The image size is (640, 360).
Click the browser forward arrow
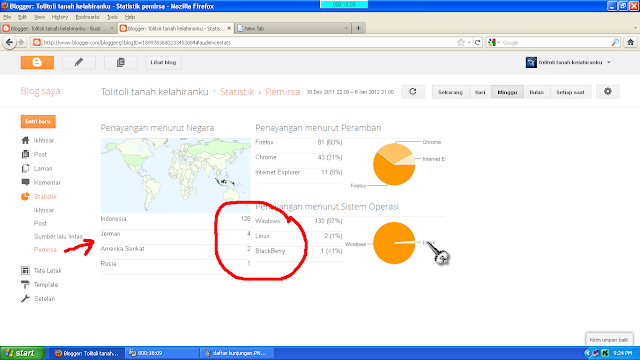21,42
